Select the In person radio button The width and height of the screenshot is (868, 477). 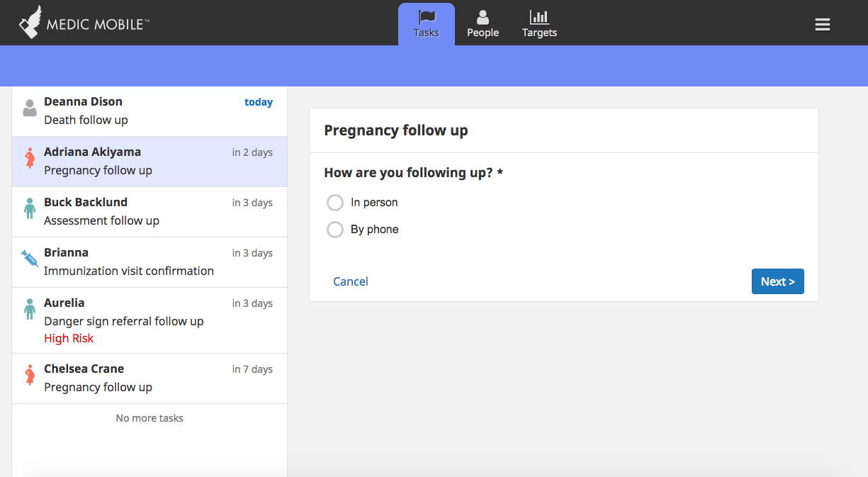click(x=335, y=203)
